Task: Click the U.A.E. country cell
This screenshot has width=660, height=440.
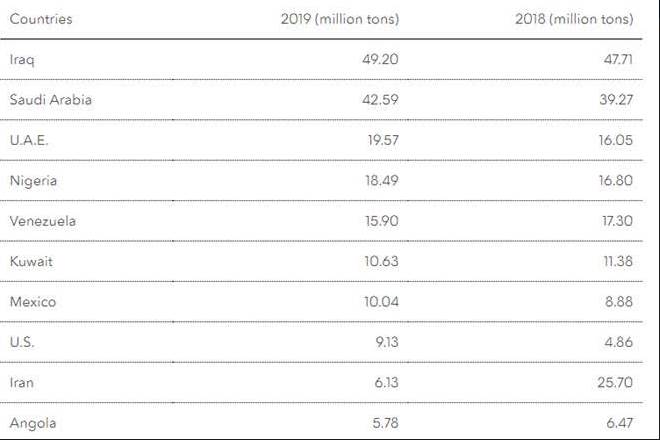Action: click(28, 141)
